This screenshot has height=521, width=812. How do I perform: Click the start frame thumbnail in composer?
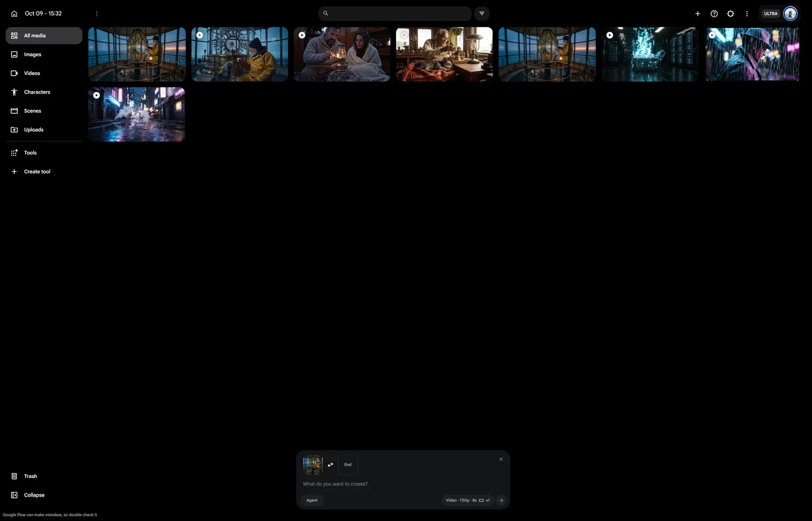click(313, 465)
